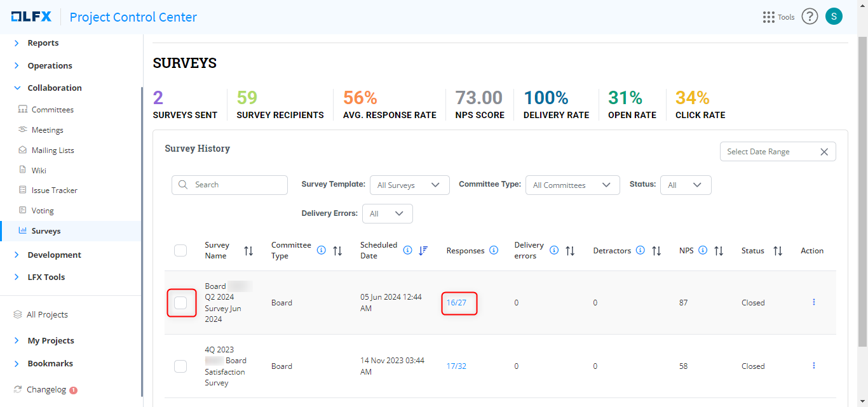Open the 16/27 responses link

tap(456, 303)
